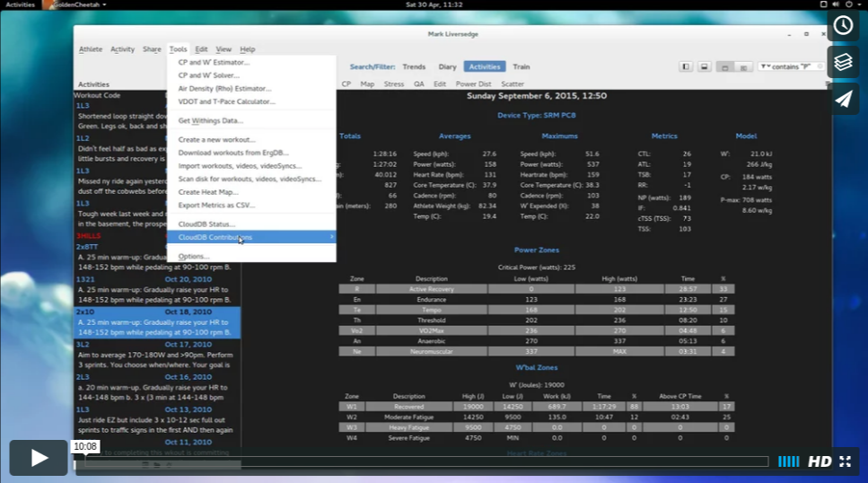Switch to the Trends view
The image size is (868, 483).
(x=414, y=66)
